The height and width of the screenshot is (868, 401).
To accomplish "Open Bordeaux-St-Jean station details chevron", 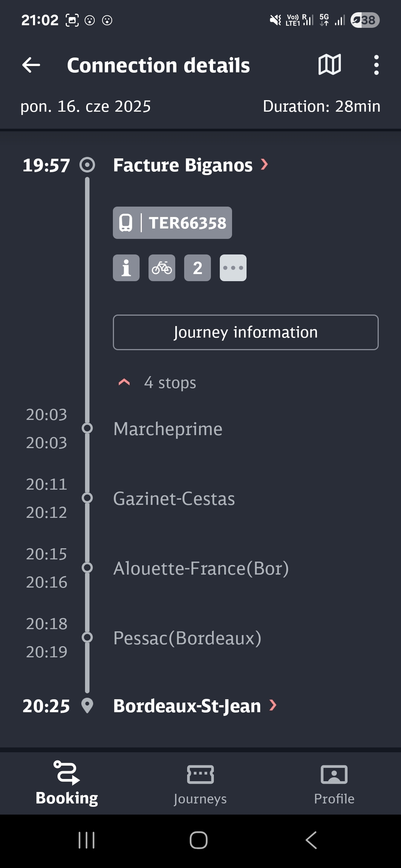I will point(273,705).
